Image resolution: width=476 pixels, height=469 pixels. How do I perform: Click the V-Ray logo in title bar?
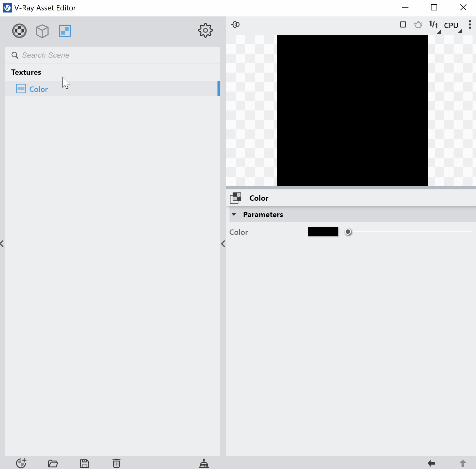(x=7, y=8)
